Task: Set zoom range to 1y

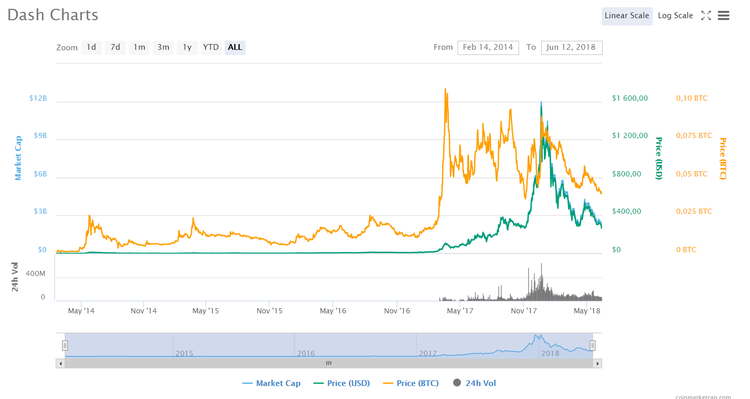Action: tap(187, 47)
